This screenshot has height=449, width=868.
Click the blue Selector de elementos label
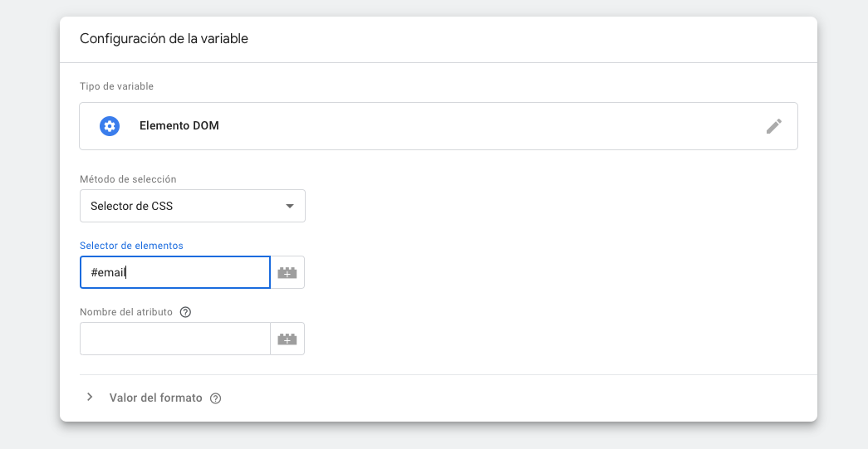point(131,246)
